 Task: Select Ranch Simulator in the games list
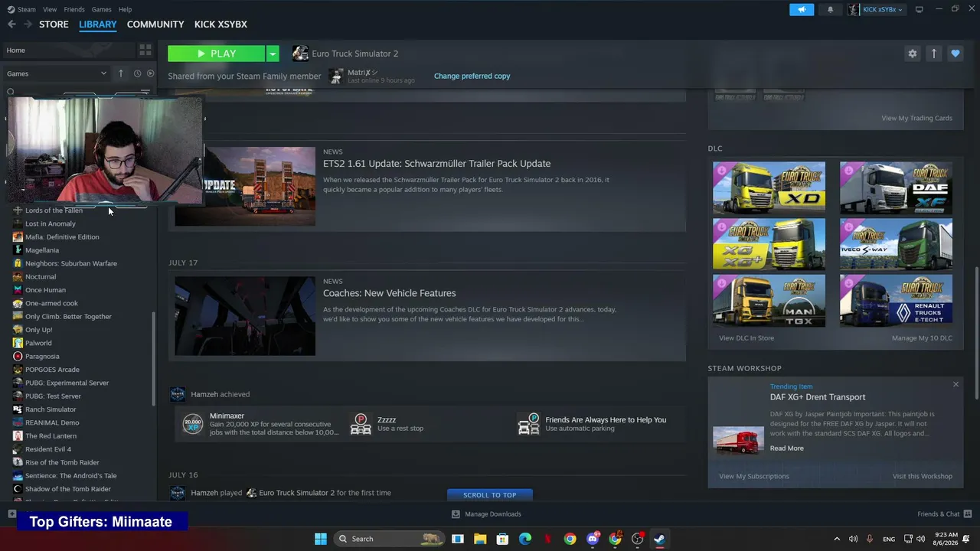(51, 409)
